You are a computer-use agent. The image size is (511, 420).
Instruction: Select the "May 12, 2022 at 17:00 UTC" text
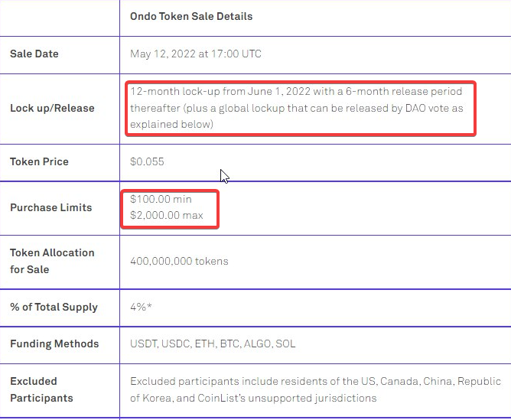pos(194,54)
